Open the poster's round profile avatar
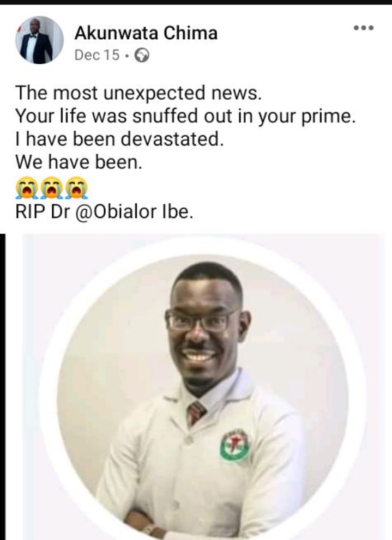392x540 pixels. pyautogui.click(x=39, y=41)
